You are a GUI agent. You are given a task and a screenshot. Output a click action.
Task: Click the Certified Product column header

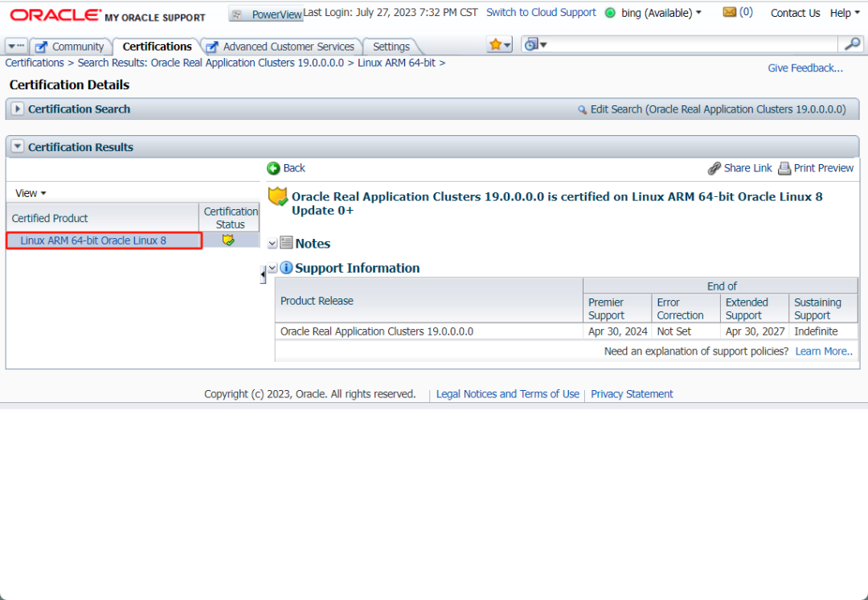point(102,218)
